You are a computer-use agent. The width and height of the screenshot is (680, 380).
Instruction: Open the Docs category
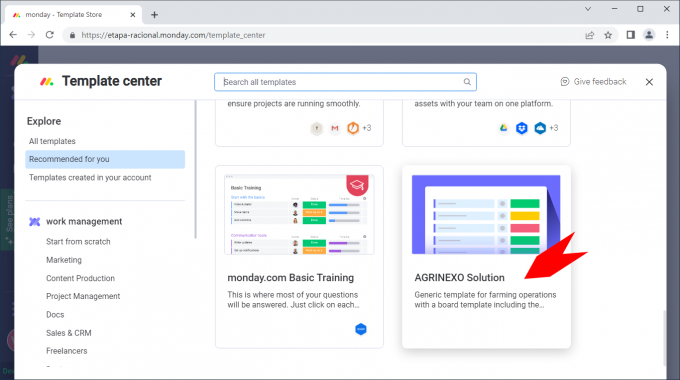pyautogui.click(x=55, y=314)
